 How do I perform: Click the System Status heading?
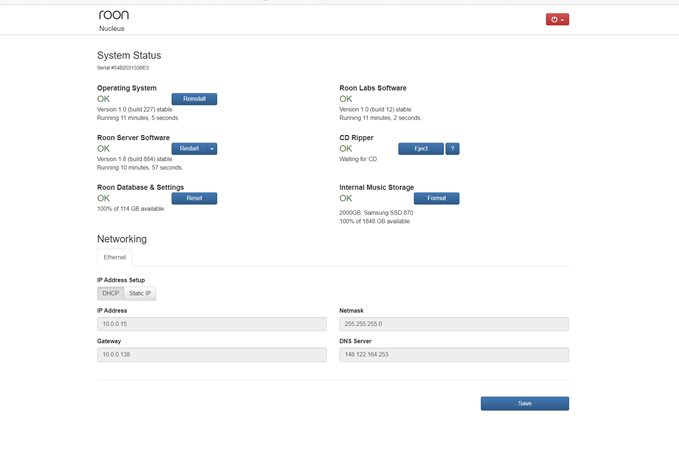click(x=129, y=55)
